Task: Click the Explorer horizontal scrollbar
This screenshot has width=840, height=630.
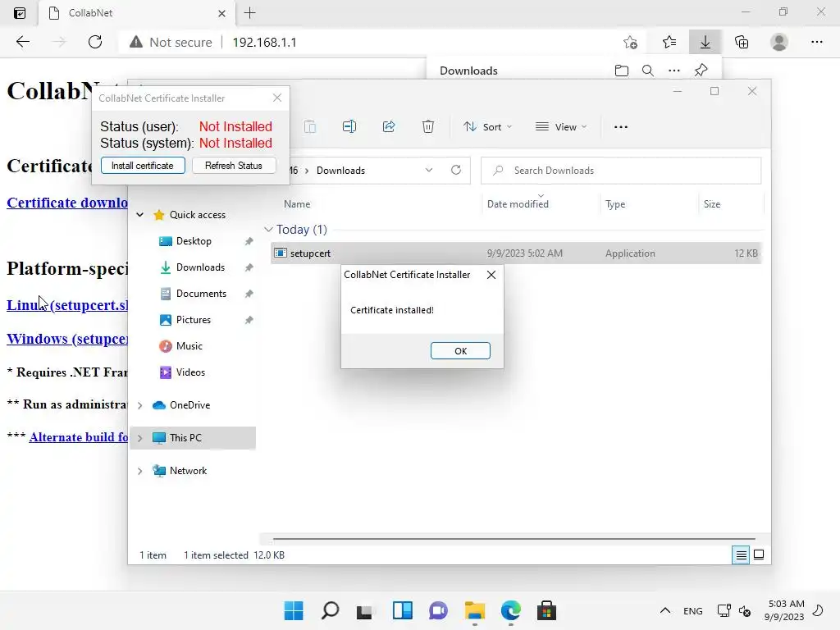Action: [x=514, y=539]
